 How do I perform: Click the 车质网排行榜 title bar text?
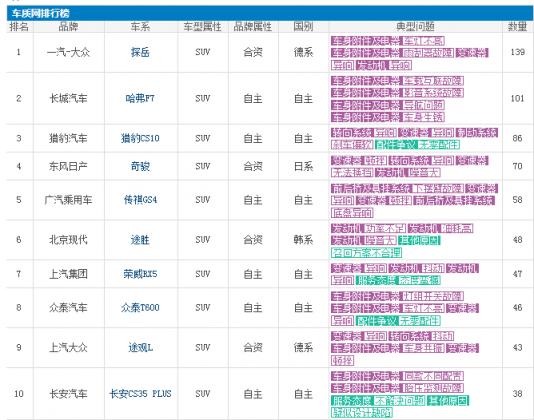(x=40, y=14)
